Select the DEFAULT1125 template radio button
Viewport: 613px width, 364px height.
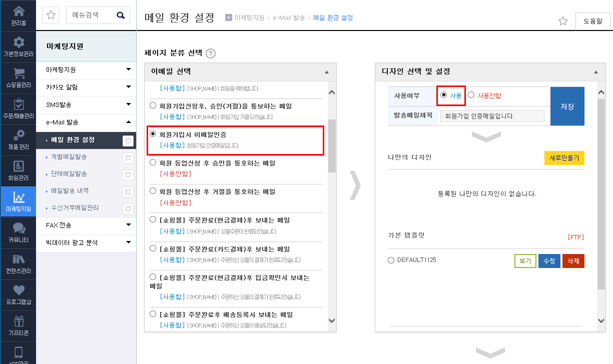(x=391, y=260)
